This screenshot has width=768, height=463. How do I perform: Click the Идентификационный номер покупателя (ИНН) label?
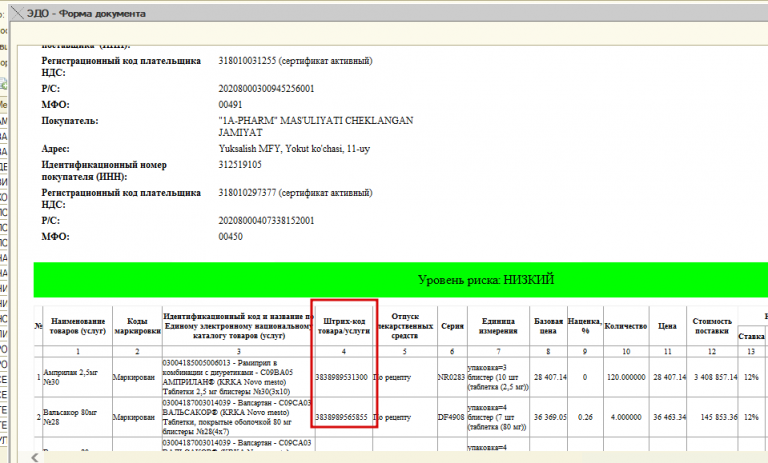point(104,171)
